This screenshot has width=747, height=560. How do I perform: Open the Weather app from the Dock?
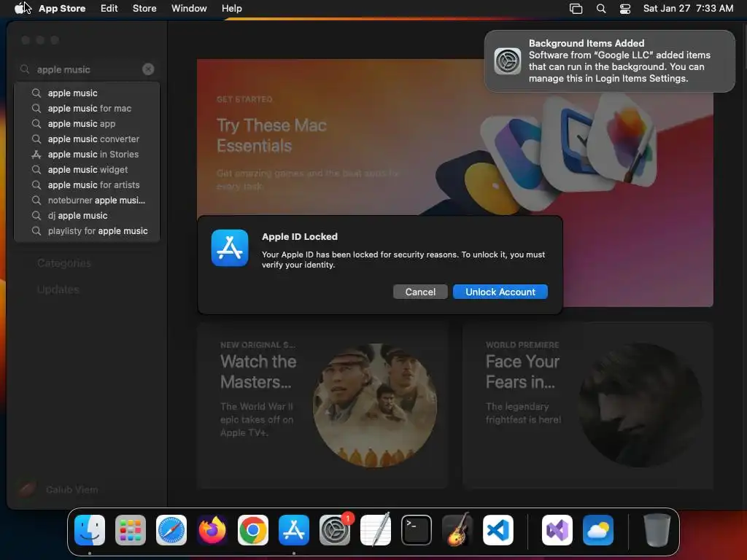598,530
